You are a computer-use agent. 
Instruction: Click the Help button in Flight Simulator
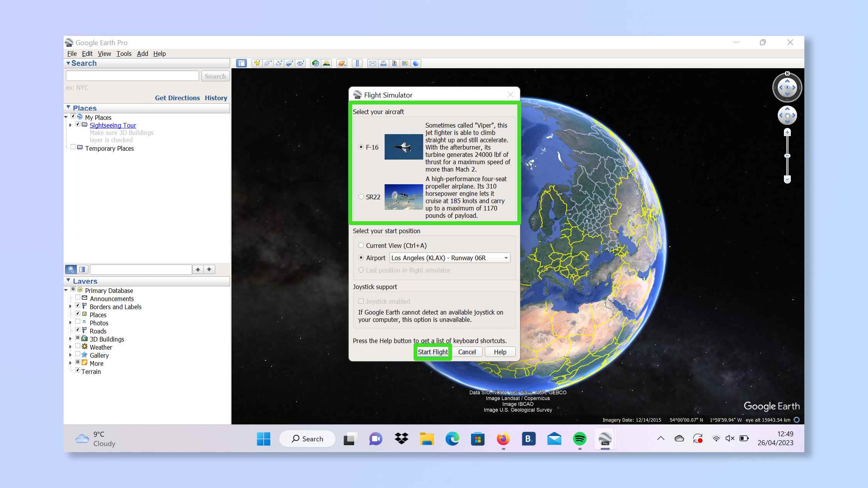click(x=500, y=352)
